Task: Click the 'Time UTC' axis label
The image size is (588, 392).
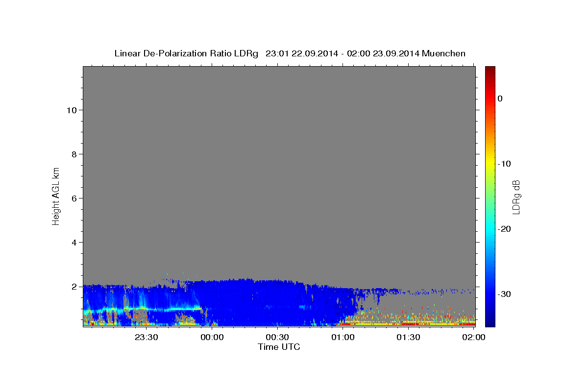Action: click(x=279, y=347)
